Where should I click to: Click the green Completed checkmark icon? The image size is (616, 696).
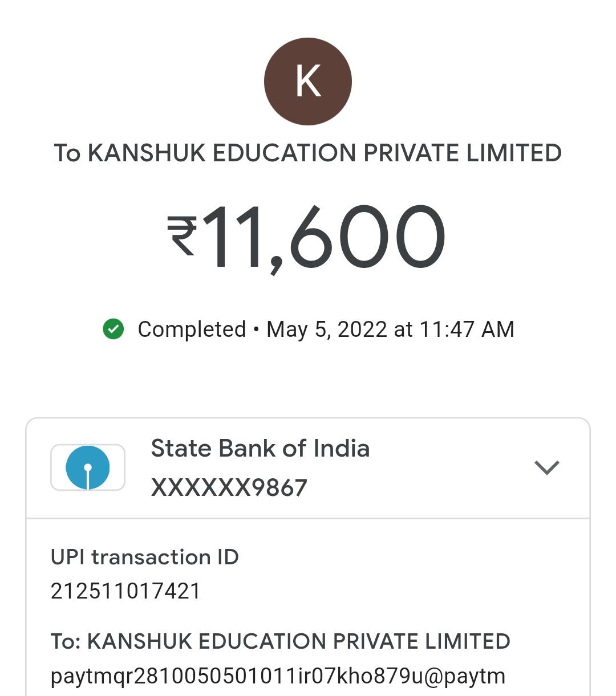(x=114, y=329)
